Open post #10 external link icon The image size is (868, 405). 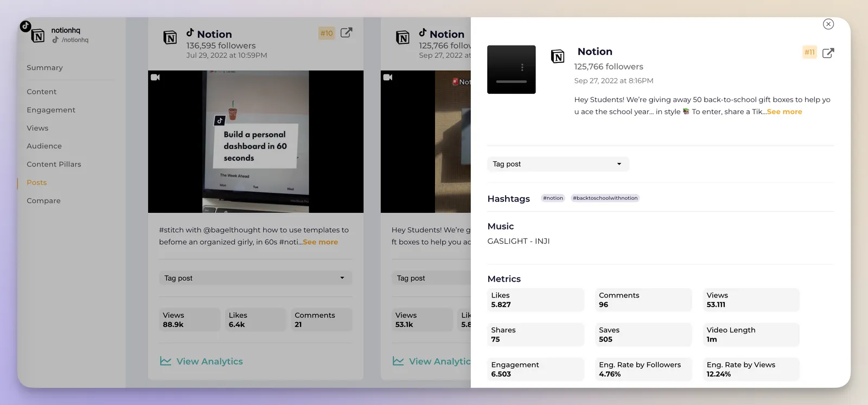(346, 33)
